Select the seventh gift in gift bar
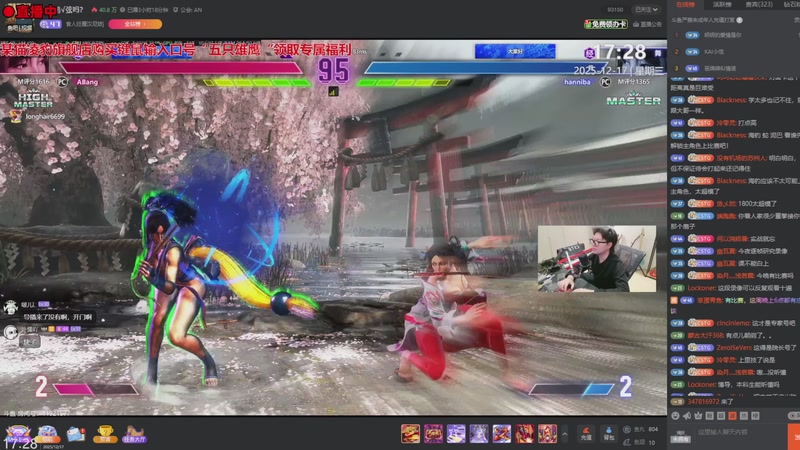Screen dimensions: 800x450 547,433
